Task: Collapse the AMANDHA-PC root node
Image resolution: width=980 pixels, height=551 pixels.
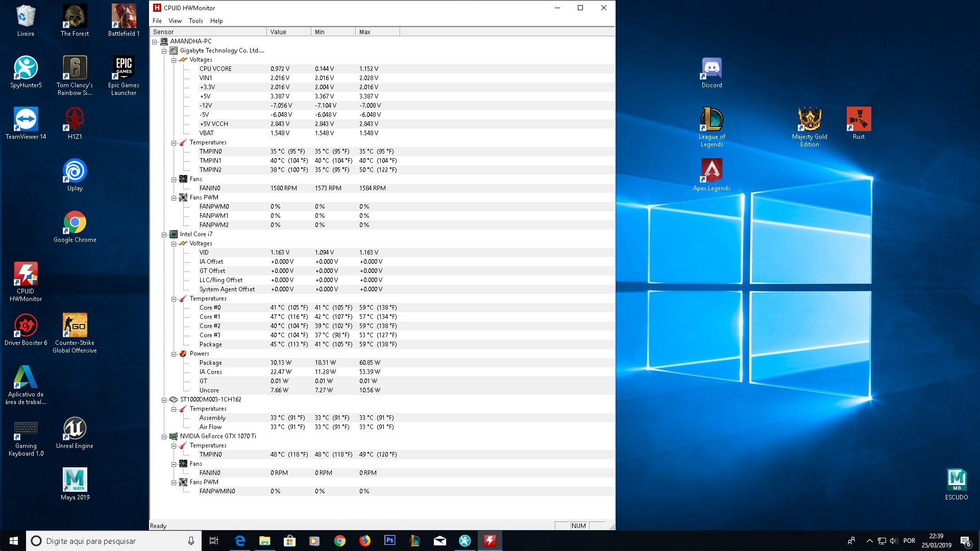Action: [x=155, y=42]
